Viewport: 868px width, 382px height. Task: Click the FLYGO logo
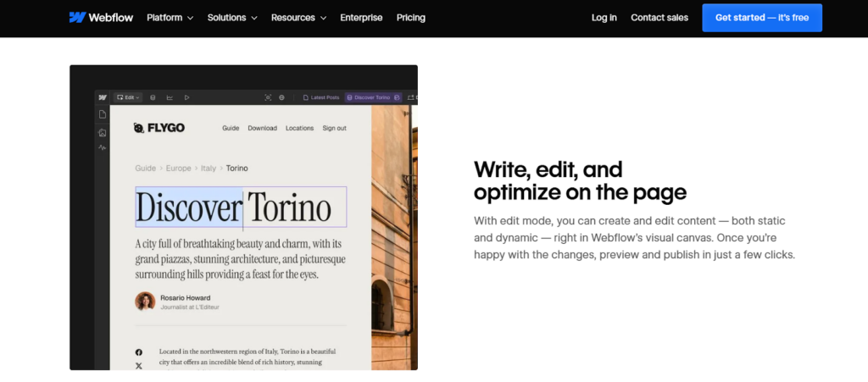tap(159, 128)
